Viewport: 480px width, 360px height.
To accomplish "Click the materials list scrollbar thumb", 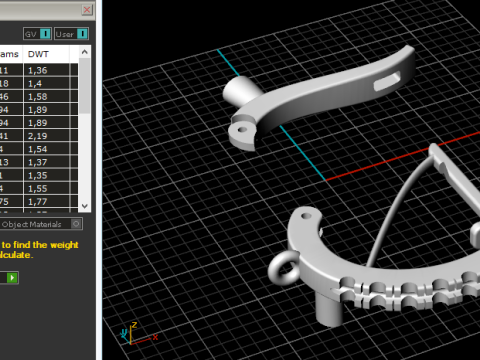I will (x=85, y=86).
